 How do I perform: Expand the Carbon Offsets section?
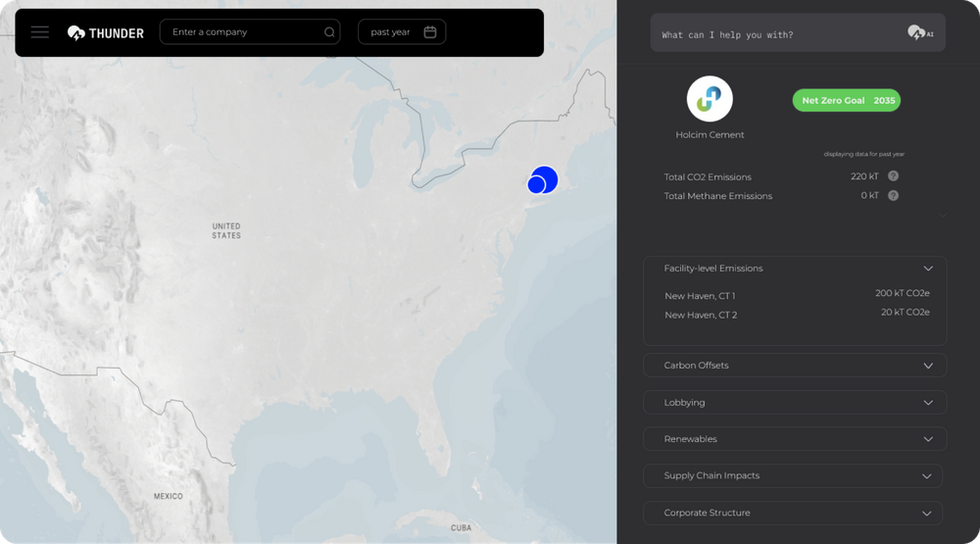click(x=927, y=366)
